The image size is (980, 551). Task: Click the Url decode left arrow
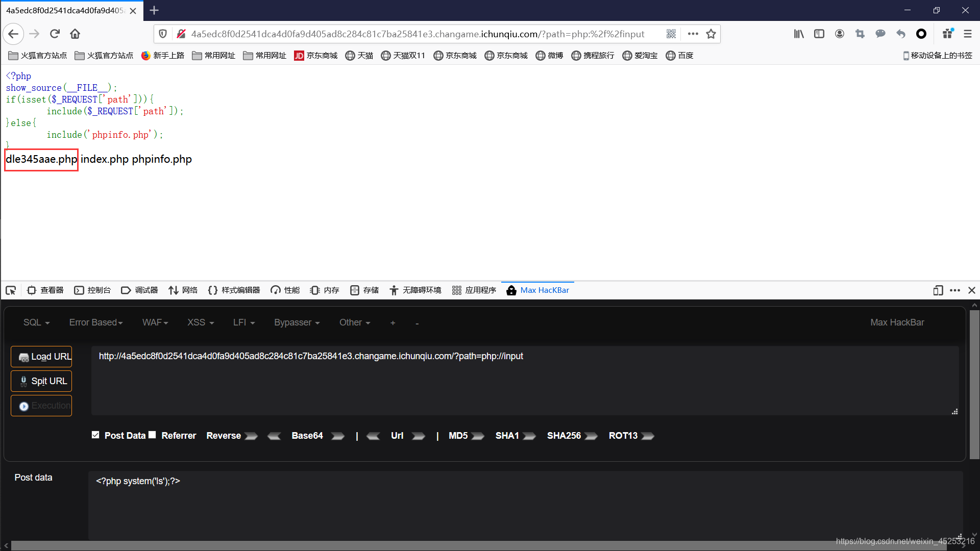point(373,436)
